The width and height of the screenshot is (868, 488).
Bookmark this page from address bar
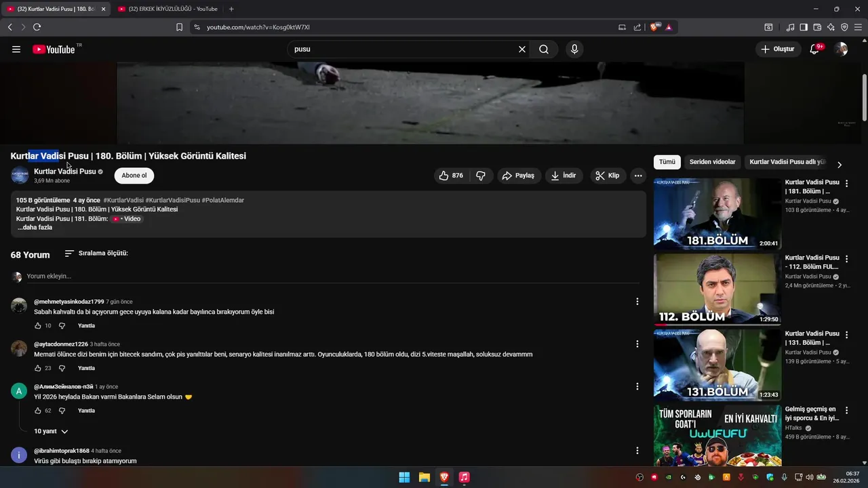point(179,27)
